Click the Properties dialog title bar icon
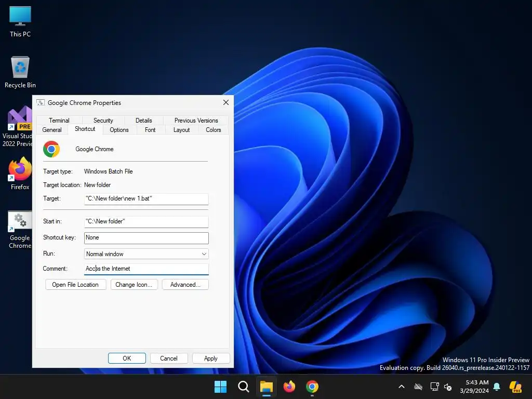The height and width of the screenshot is (399, 532). tap(41, 103)
